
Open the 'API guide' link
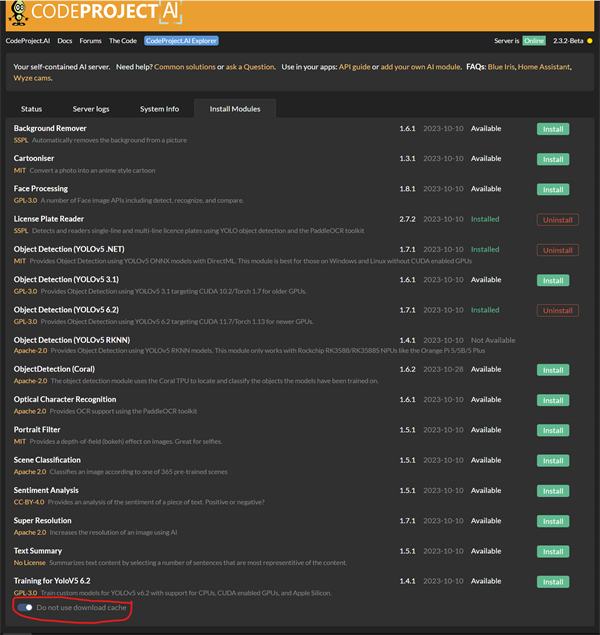354,67
